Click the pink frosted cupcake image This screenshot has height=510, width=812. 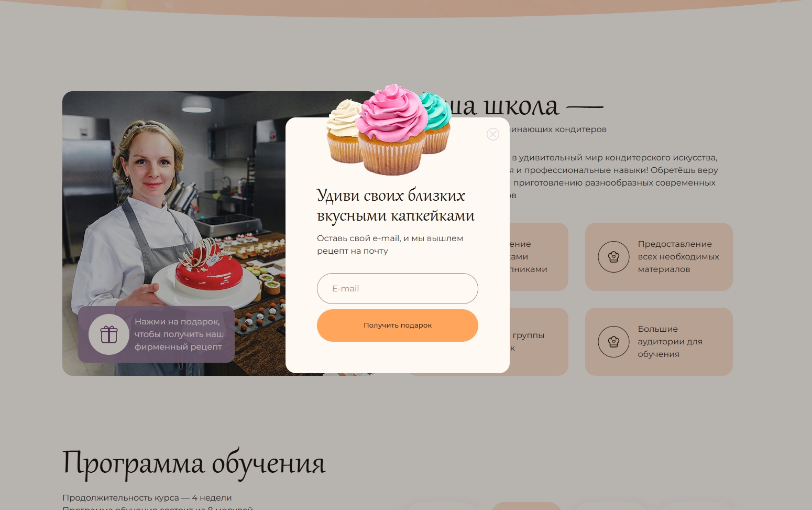click(392, 130)
